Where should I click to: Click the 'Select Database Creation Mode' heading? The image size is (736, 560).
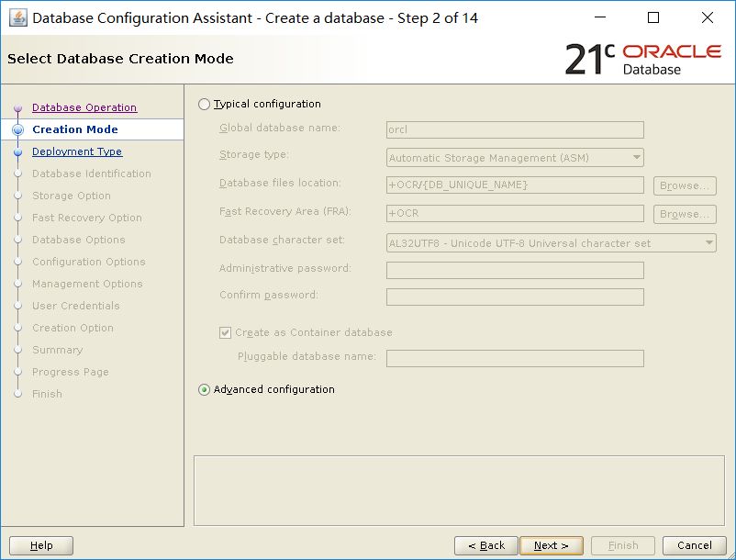click(120, 59)
